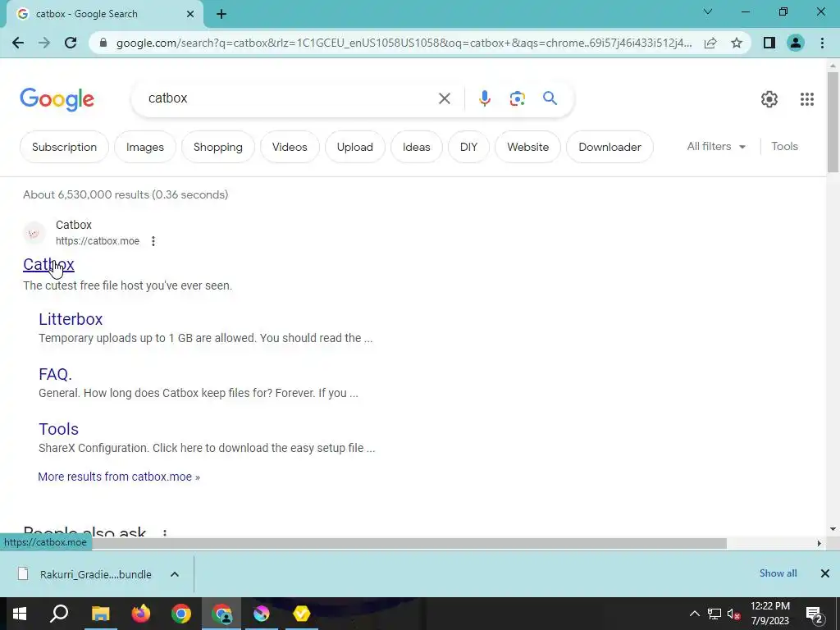Open the Litterbox sitelink
The height and width of the screenshot is (630, 840).
coord(71,319)
